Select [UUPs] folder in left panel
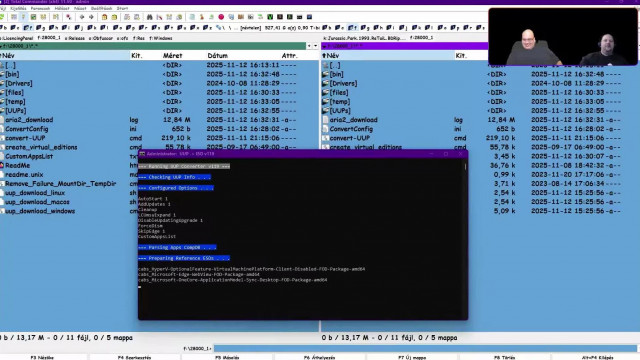This screenshot has width=640, height=360. point(16,111)
